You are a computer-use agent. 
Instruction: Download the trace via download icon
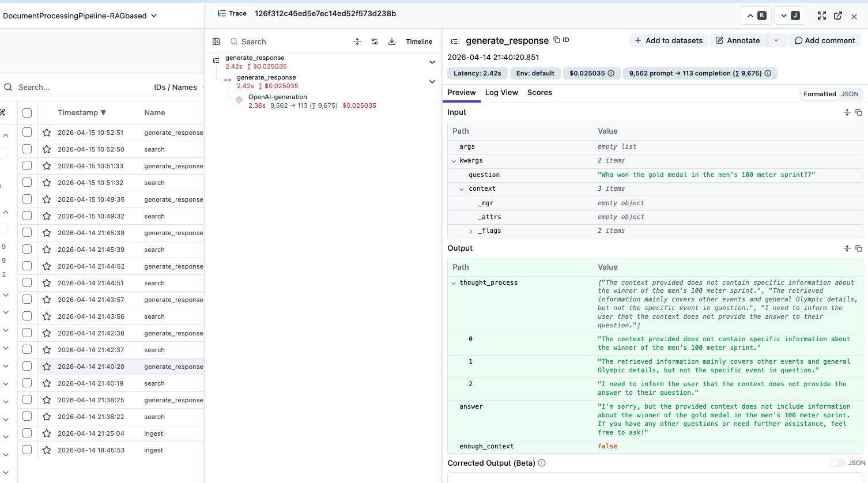392,41
